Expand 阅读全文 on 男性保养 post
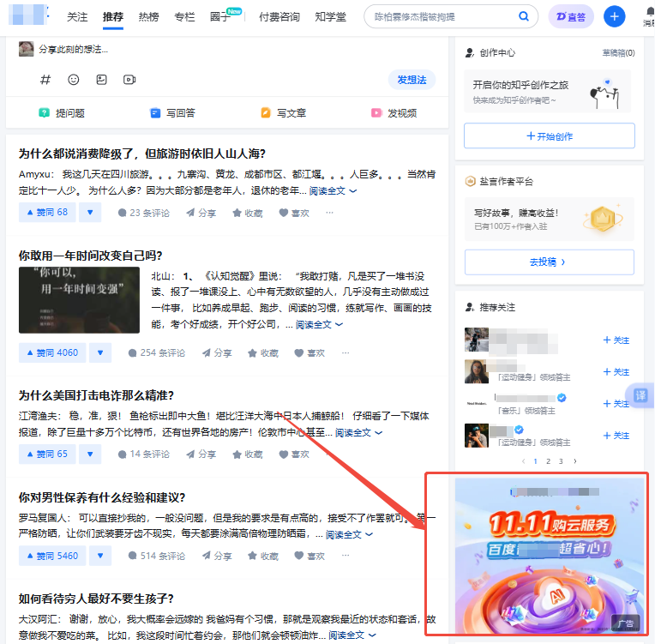Viewport: 655px width, 644px height. pyautogui.click(x=349, y=534)
